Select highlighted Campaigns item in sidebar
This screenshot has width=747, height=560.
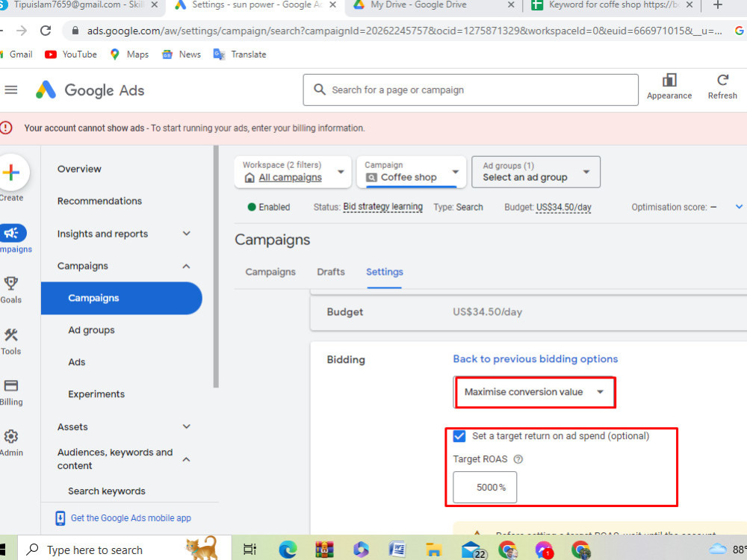122,298
